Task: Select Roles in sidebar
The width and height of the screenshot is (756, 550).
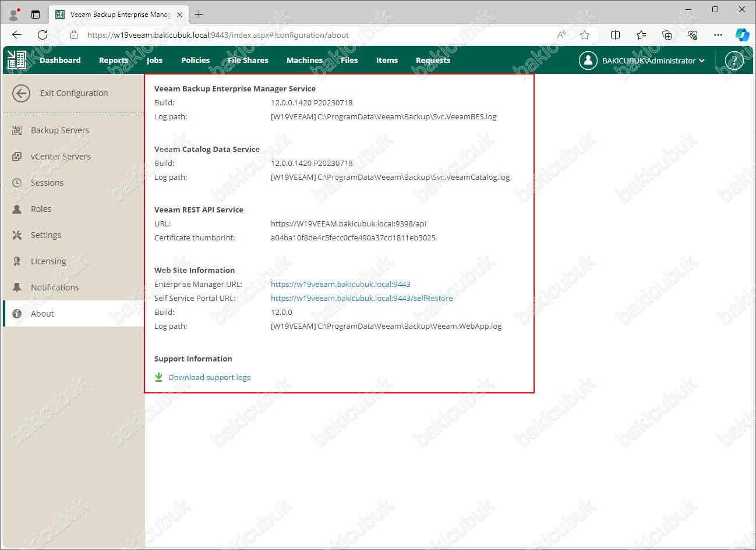Action: (73, 209)
